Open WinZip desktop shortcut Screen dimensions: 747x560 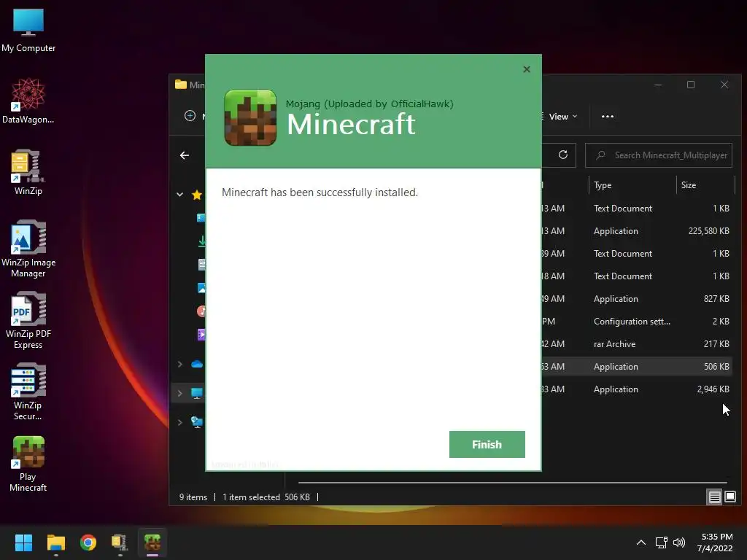(x=28, y=172)
